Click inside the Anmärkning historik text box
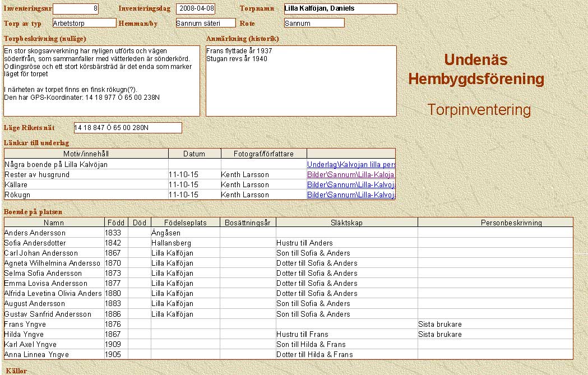This screenshot has height=375, width=588. pos(301,81)
